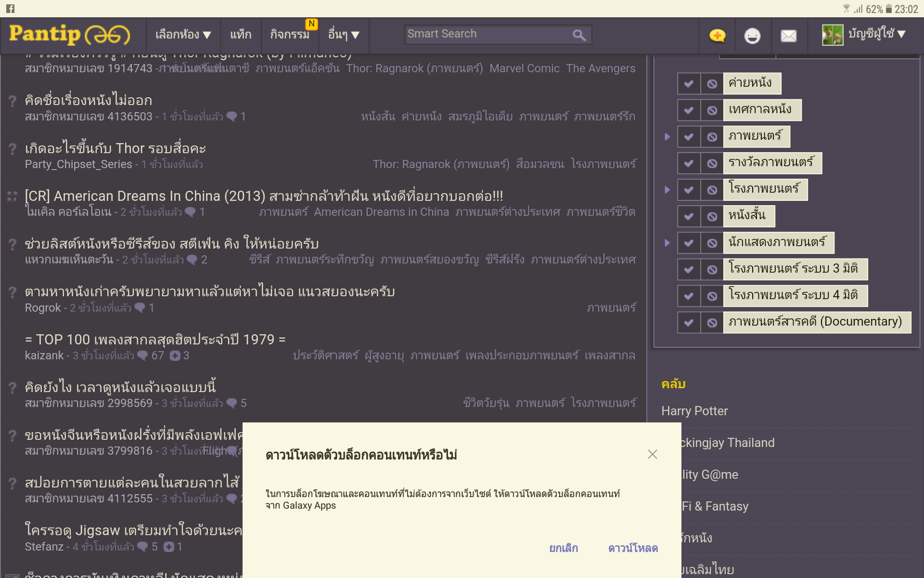
Task: Open the แท็ก menu item
Action: [241, 35]
